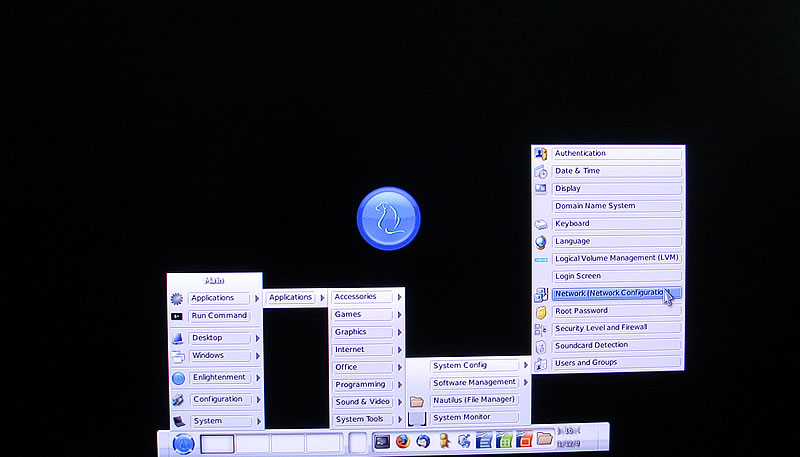Open the folder icon in the taskbar
Viewport: 800px width, 457px height.
tap(544, 439)
